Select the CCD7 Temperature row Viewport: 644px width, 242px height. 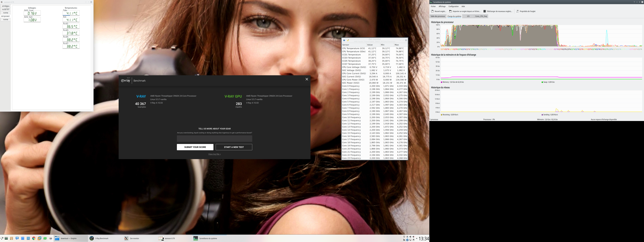[375, 64]
